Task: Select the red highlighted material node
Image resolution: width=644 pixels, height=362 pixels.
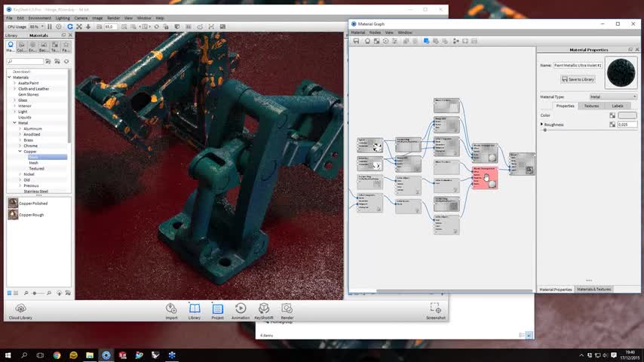Action: click(485, 177)
